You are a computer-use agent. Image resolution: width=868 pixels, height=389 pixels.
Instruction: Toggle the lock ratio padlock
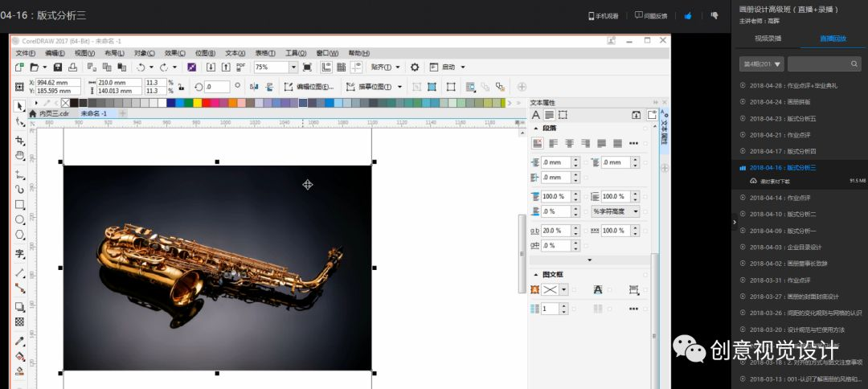coord(181,87)
